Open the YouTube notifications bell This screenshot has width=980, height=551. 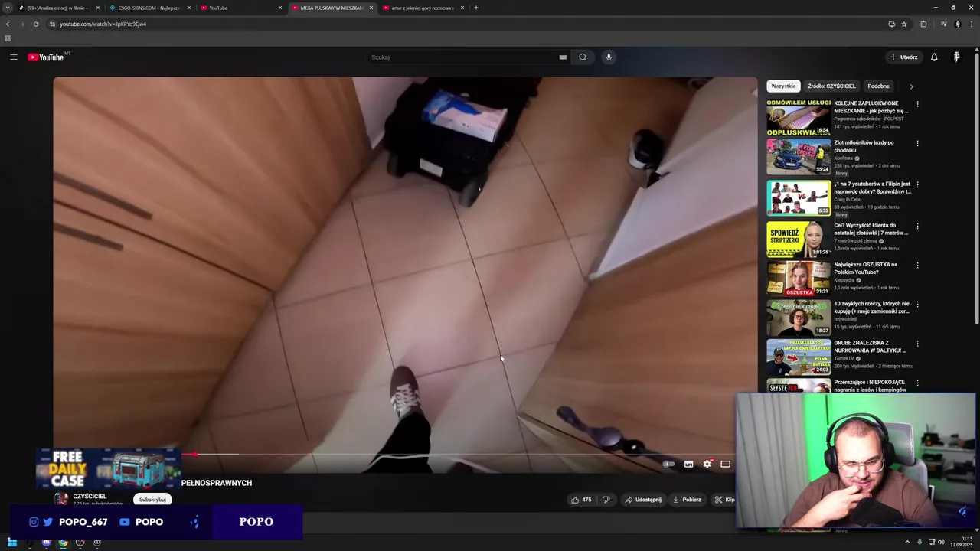tap(934, 57)
